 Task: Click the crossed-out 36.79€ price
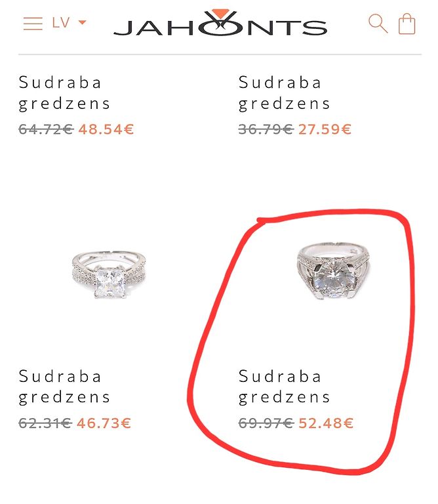tap(266, 129)
